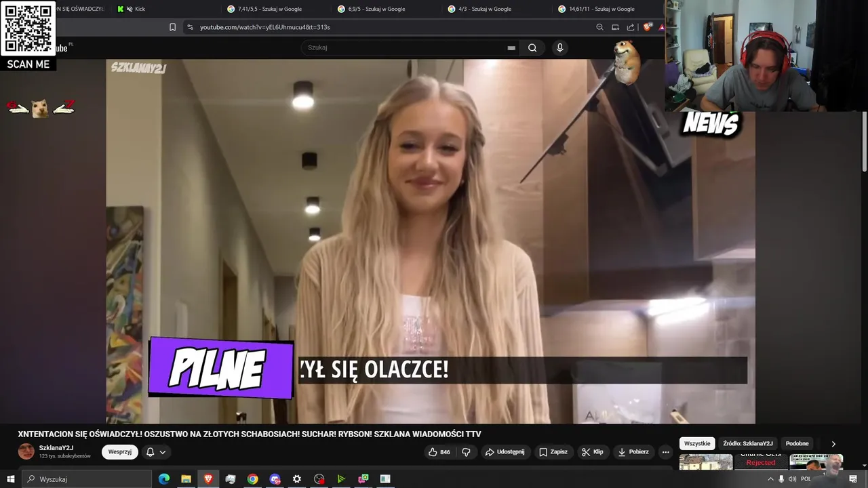Click the zoom magnifier icon in address bar
The width and height of the screenshot is (868, 488).
pyautogui.click(x=599, y=27)
